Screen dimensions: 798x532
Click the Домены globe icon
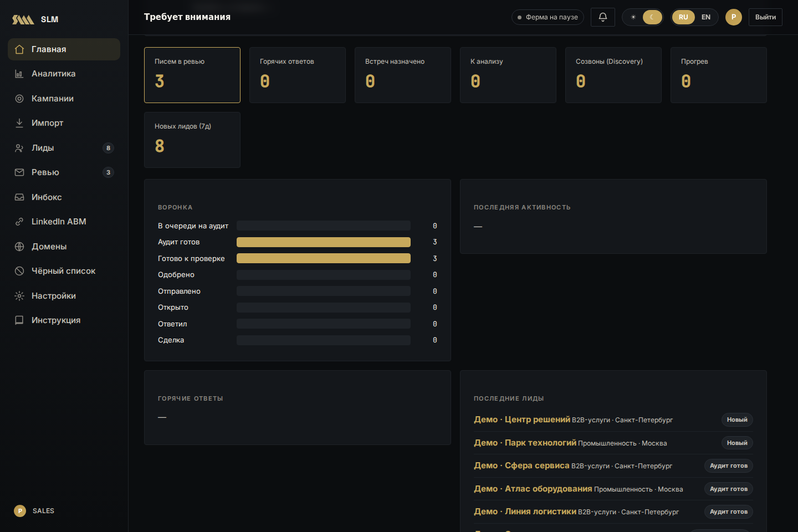pos(19,247)
